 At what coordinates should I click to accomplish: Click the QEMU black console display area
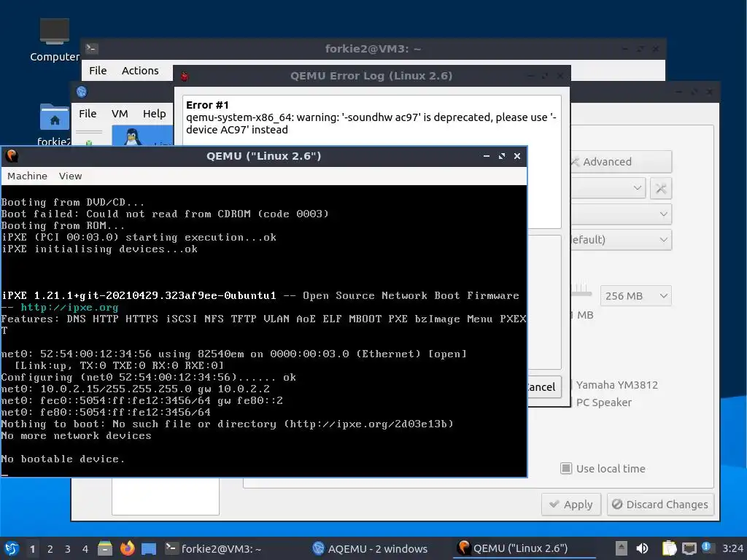[x=264, y=330]
